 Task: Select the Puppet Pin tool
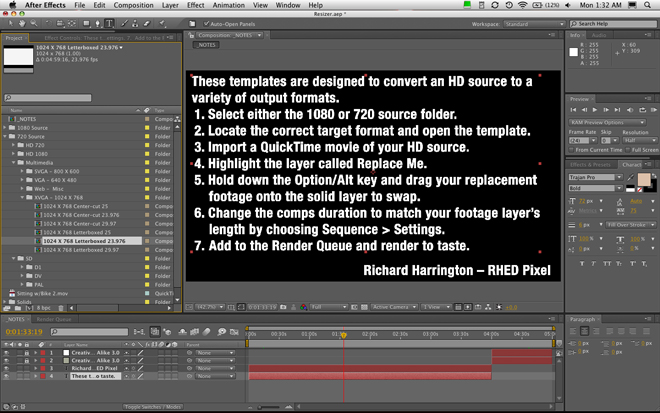tap(162, 24)
